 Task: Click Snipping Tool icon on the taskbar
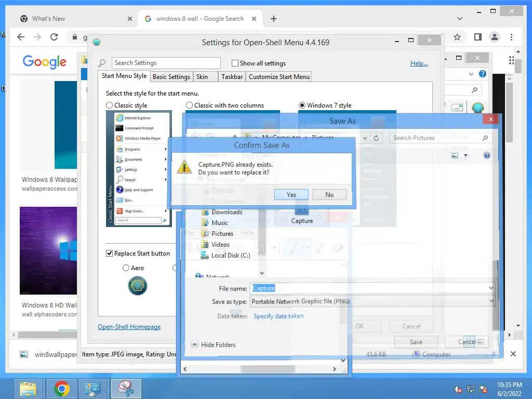coord(126,389)
